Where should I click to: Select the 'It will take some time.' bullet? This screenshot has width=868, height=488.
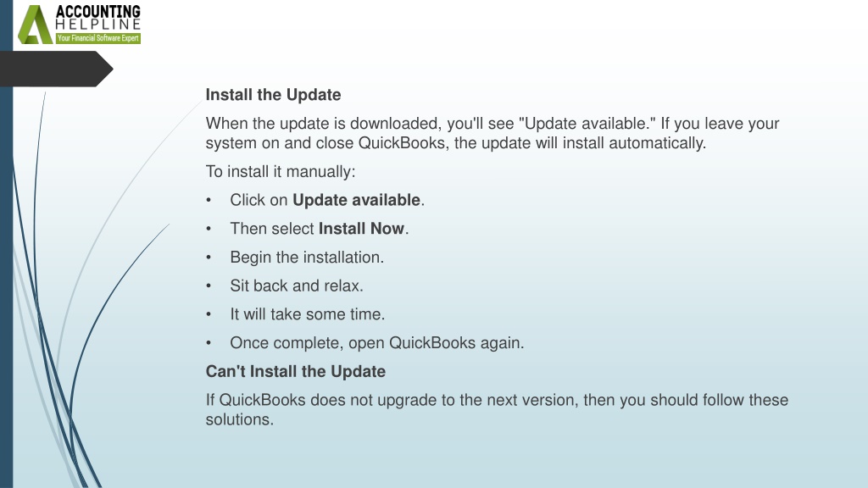pos(307,314)
